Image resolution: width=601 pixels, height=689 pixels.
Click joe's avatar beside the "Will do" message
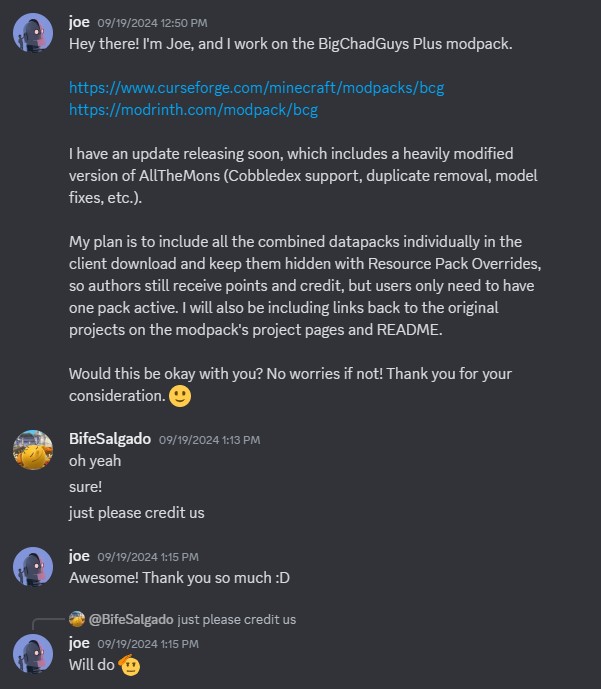pyautogui.click(x=33, y=653)
